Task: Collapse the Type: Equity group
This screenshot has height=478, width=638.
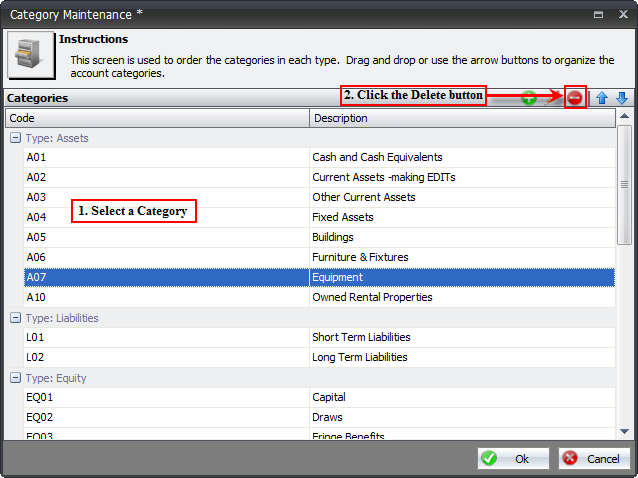Action: pos(15,378)
